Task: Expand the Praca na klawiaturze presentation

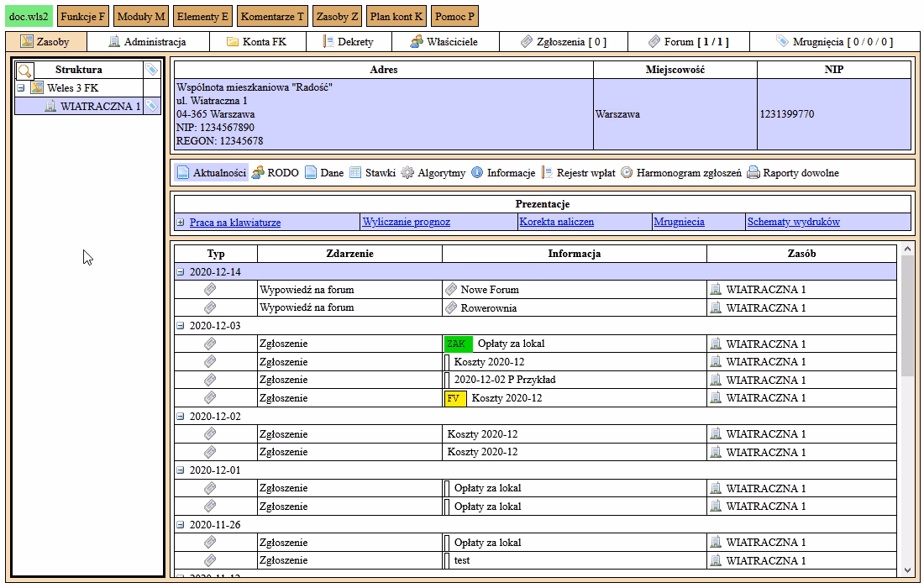Action: [x=181, y=223]
